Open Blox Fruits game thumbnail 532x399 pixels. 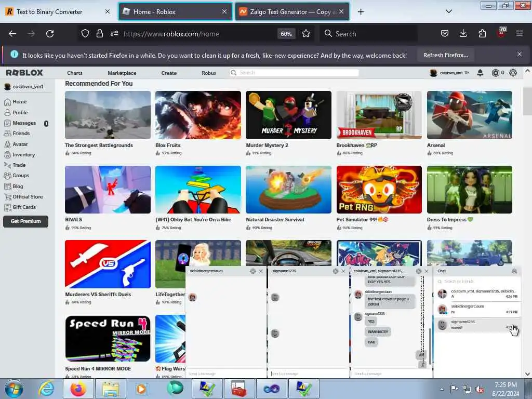[198, 115]
